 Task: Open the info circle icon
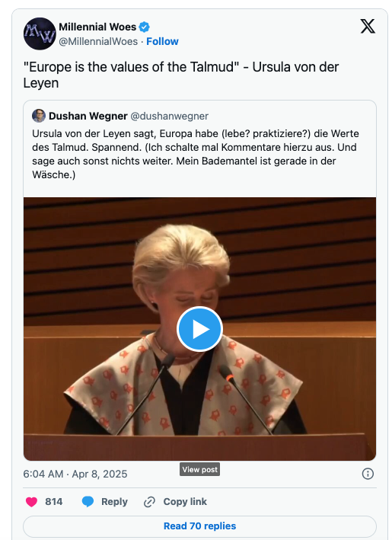coord(368,474)
